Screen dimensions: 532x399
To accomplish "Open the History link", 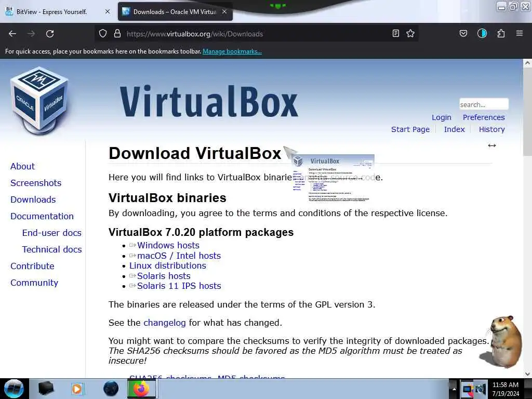I will [491, 129].
